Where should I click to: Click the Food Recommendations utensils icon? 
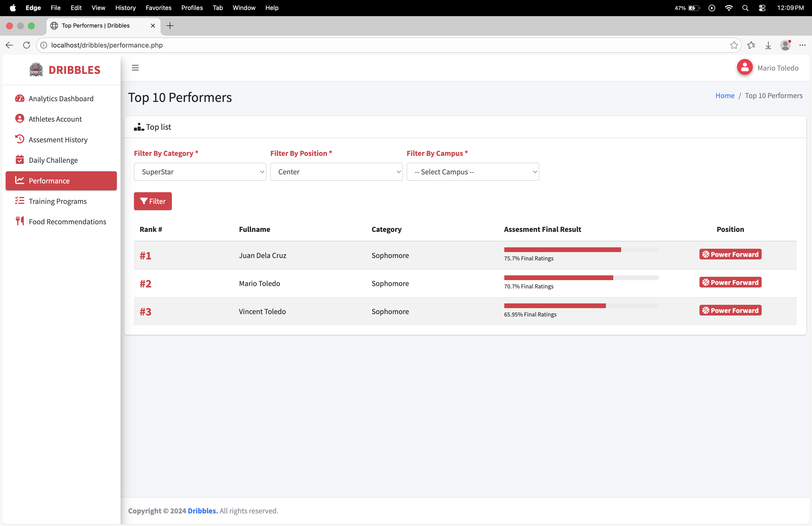click(x=20, y=221)
